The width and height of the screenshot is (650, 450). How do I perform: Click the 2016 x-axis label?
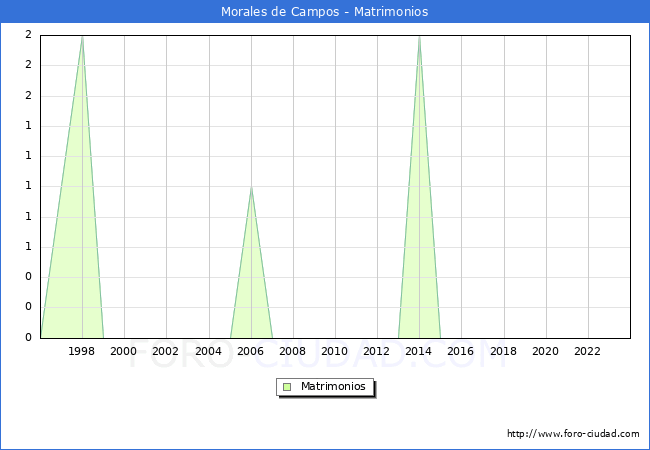click(x=461, y=351)
